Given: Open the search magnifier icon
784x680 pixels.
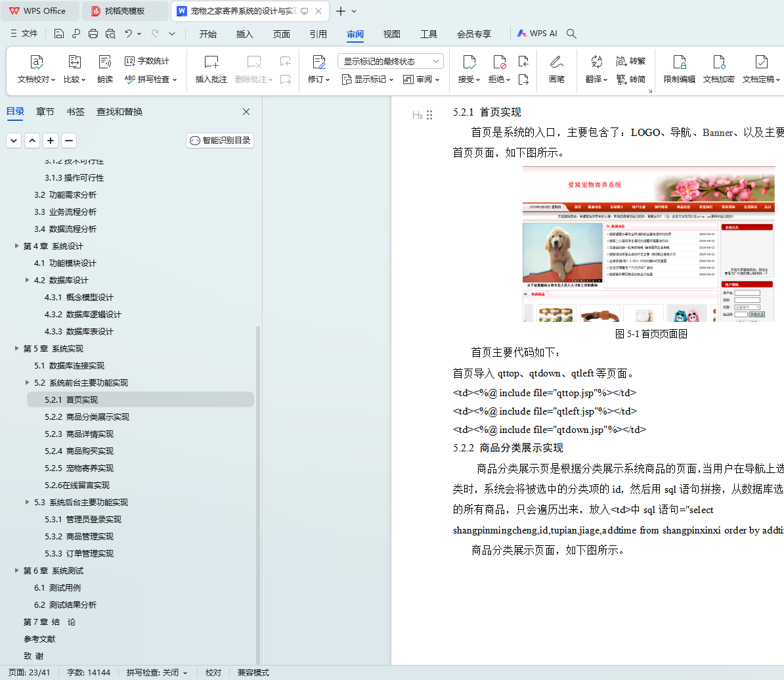Looking at the screenshot, I should [x=571, y=34].
